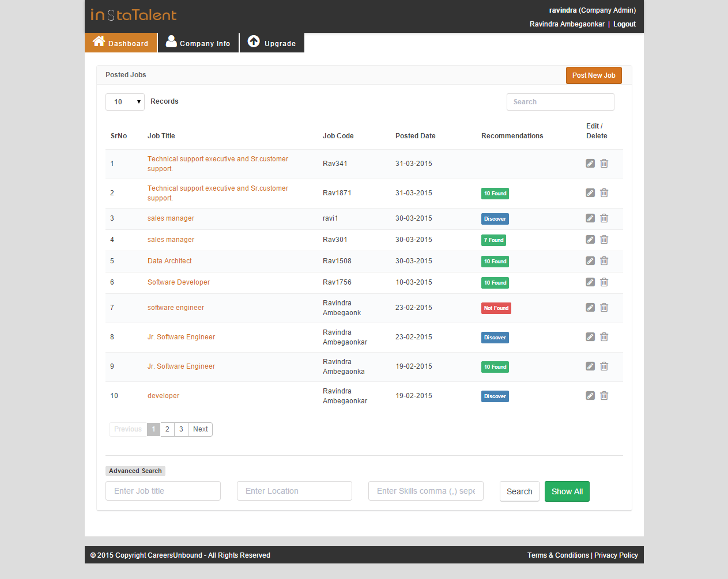
Task: Select current page 1 in pagination
Action: tap(153, 429)
